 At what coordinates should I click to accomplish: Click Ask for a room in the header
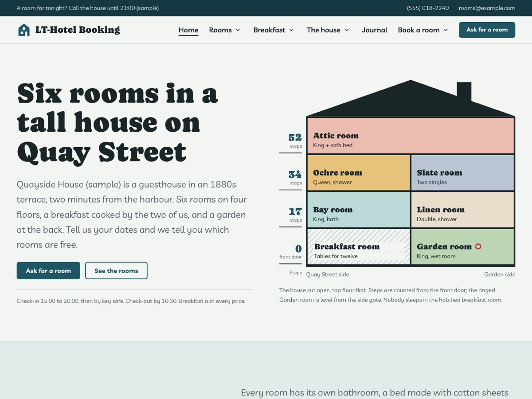tap(487, 30)
